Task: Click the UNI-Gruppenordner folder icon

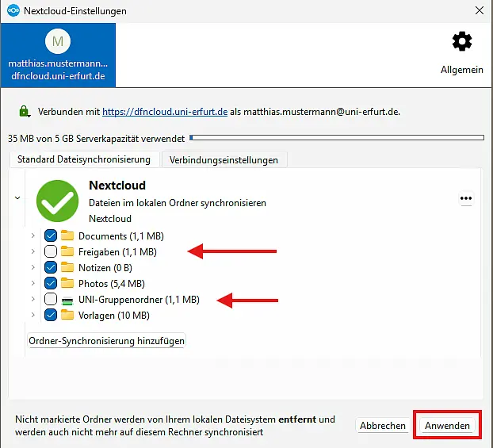Action: tap(67, 300)
